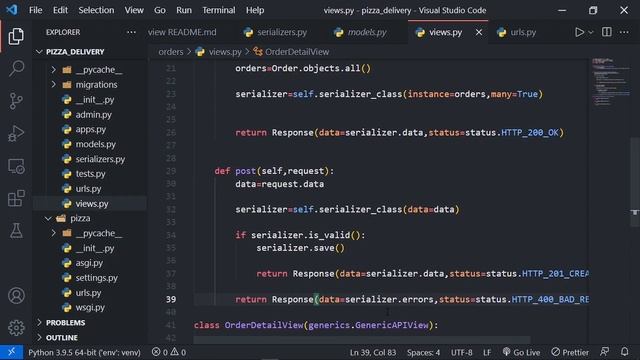This screenshot has width=640, height=360.
Task: Expand the PROBLEMS section
Action: (x=90, y=322)
